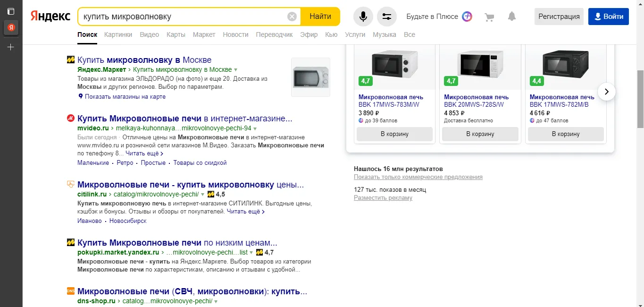Click the page vertical scrollbar
Viewport: 644px width, 307px height.
tap(640, 99)
